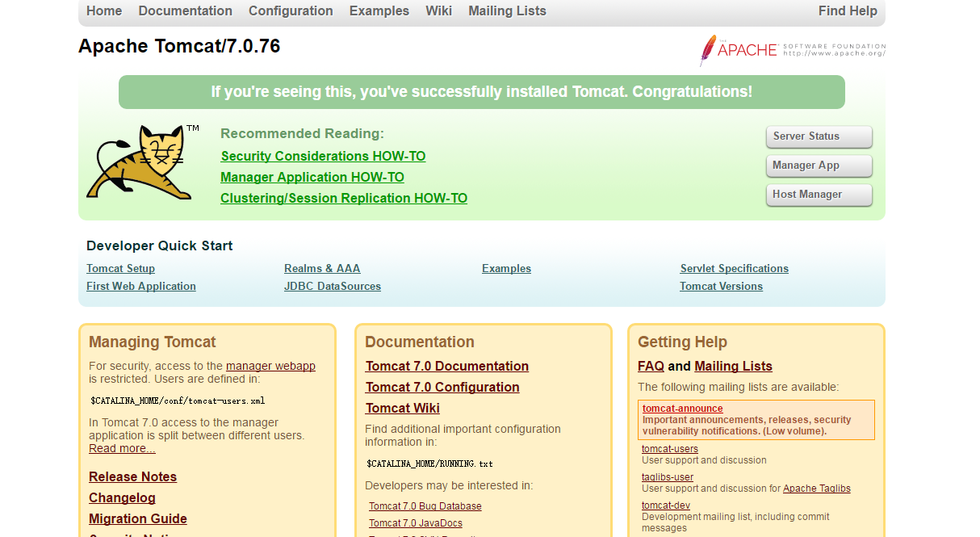Open Tomcat Versions link
Image resolution: width=980 pixels, height=537 pixels.
click(x=721, y=287)
